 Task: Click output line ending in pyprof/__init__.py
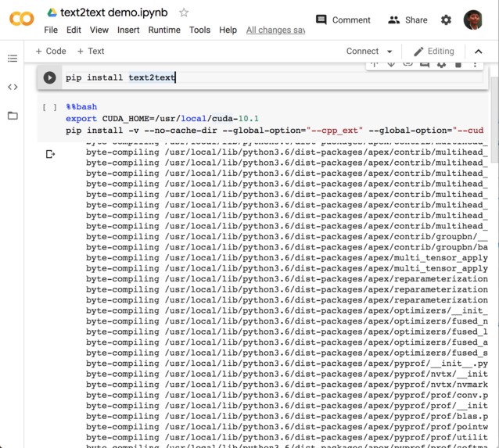point(287,364)
